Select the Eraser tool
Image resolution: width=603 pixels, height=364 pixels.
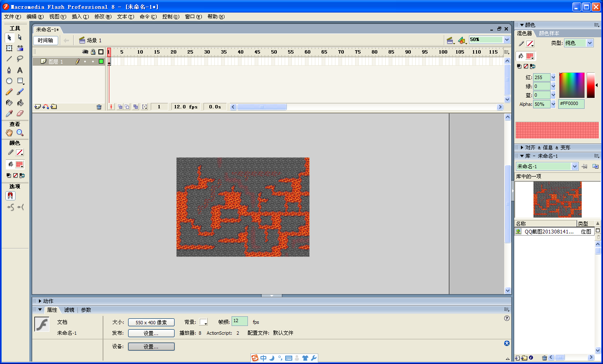coord(20,113)
